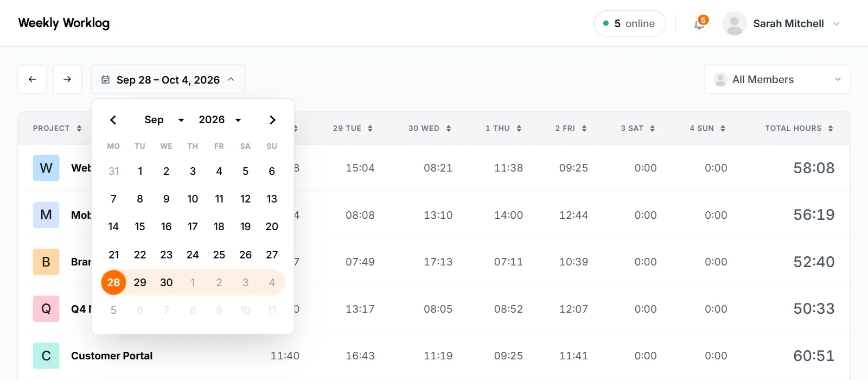Pick September 6 in the calendar
The image size is (868, 380).
click(272, 171)
